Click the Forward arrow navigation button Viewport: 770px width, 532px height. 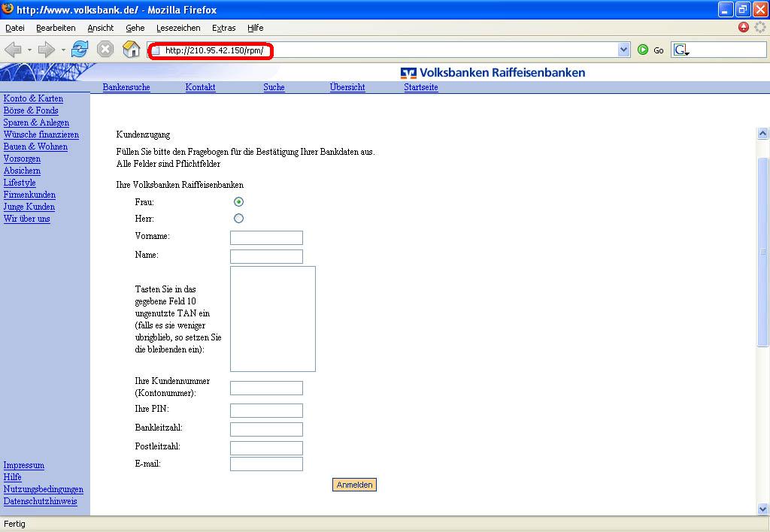pyautogui.click(x=47, y=50)
